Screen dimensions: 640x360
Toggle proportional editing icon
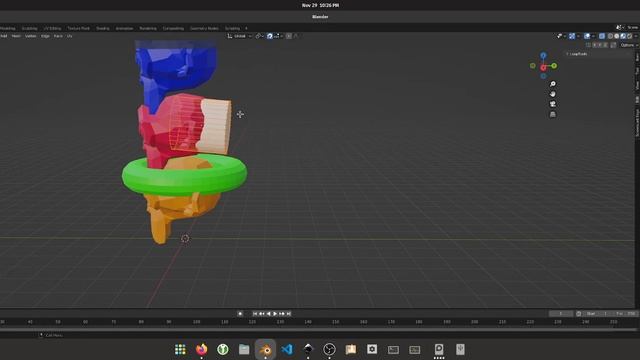tap(289, 36)
